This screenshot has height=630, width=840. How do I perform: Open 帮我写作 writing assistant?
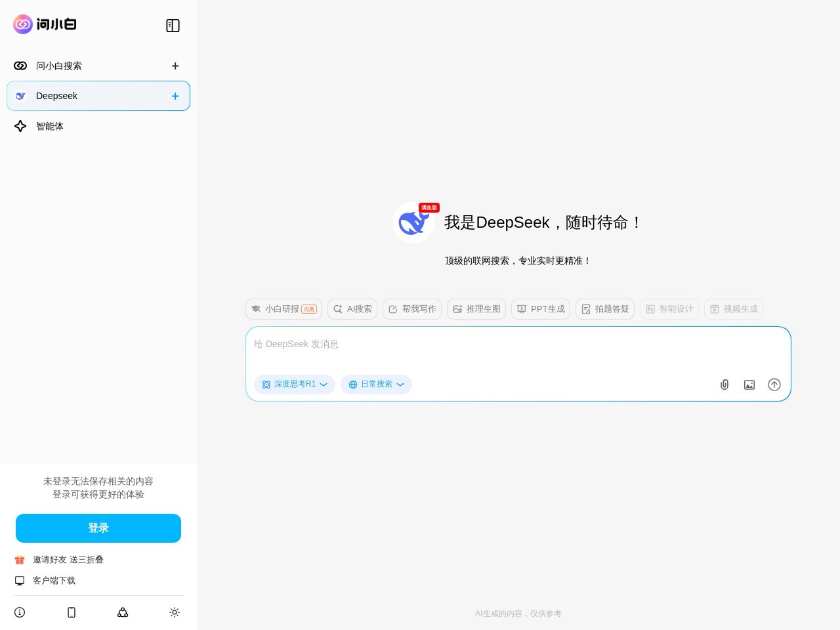(x=411, y=309)
